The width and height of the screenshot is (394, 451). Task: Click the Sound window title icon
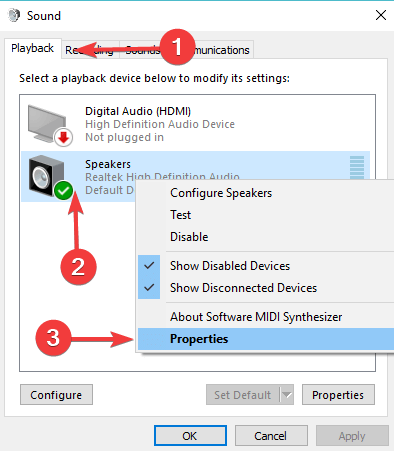tap(14, 15)
